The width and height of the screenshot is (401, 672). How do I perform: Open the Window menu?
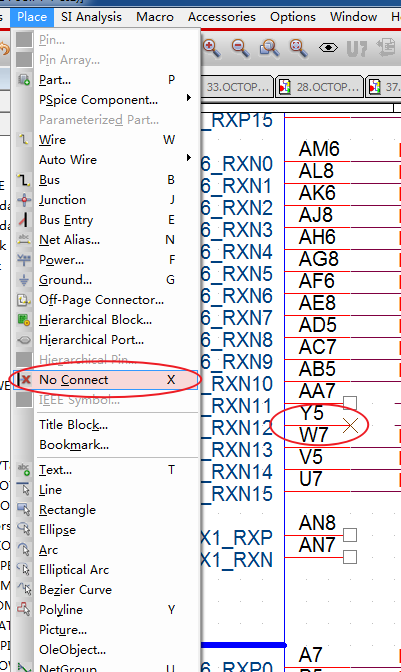point(353,17)
